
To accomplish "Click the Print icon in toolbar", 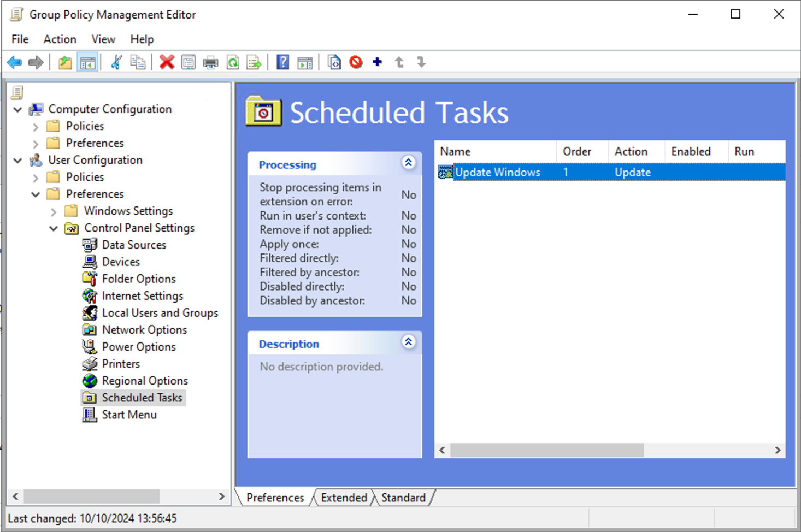I will [x=210, y=62].
